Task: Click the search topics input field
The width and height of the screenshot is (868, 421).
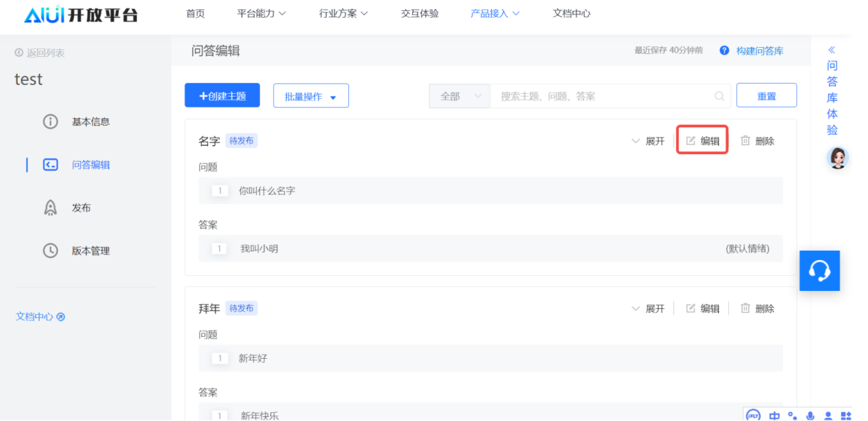Action: click(x=602, y=97)
